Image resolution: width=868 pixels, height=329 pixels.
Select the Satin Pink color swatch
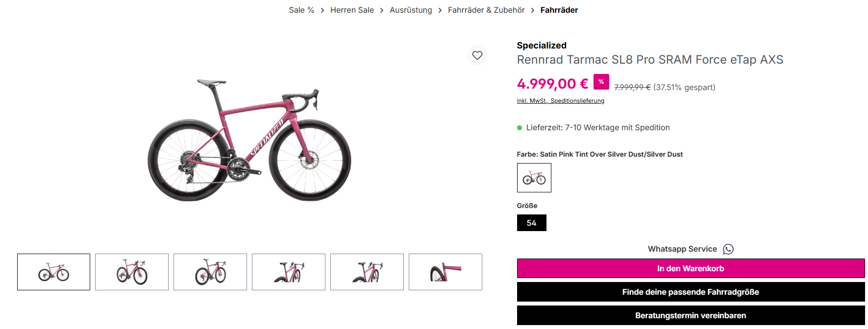click(534, 178)
